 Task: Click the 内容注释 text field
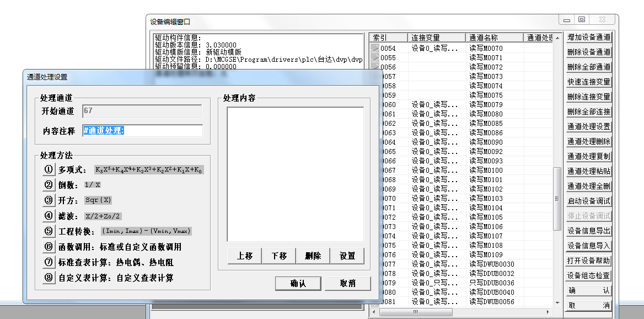coord(142,130)
